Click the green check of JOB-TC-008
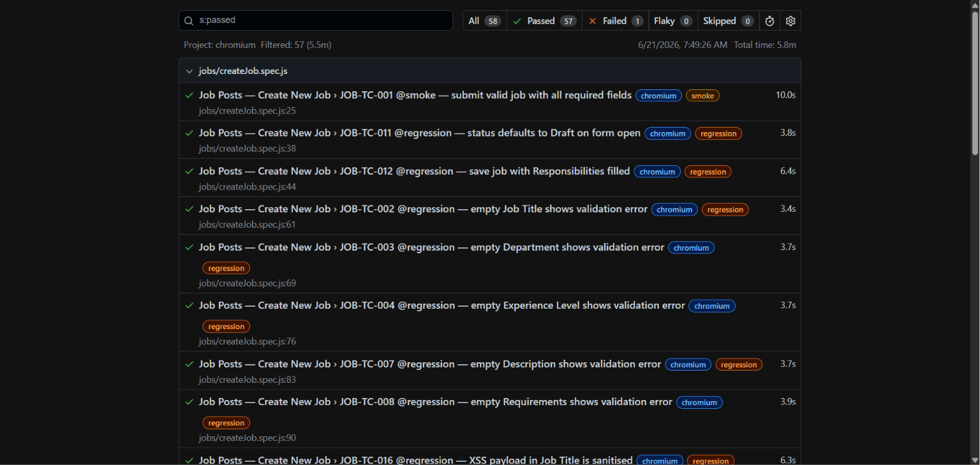Image resolution: width=980 pixels, height=465 pixels. [x=189, y=402]
